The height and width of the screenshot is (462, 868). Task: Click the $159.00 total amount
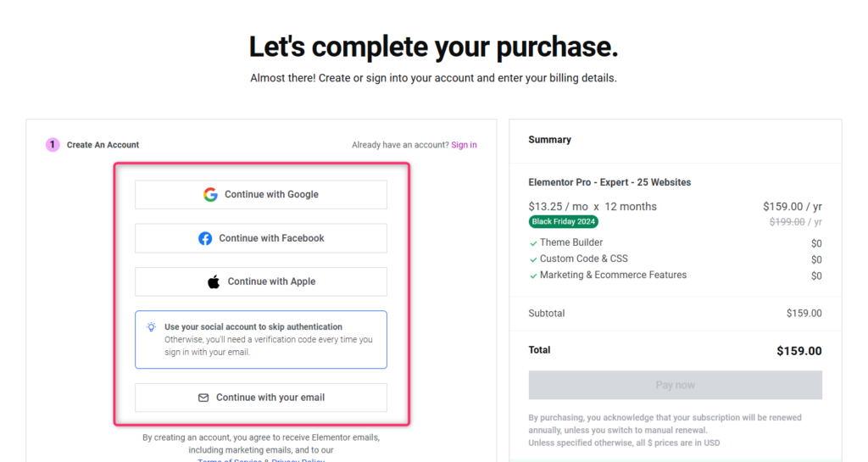tap(798, 351)
